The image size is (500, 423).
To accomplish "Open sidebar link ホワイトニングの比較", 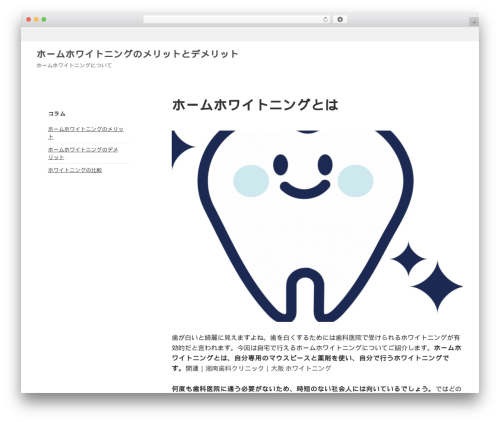I will 75,170.
